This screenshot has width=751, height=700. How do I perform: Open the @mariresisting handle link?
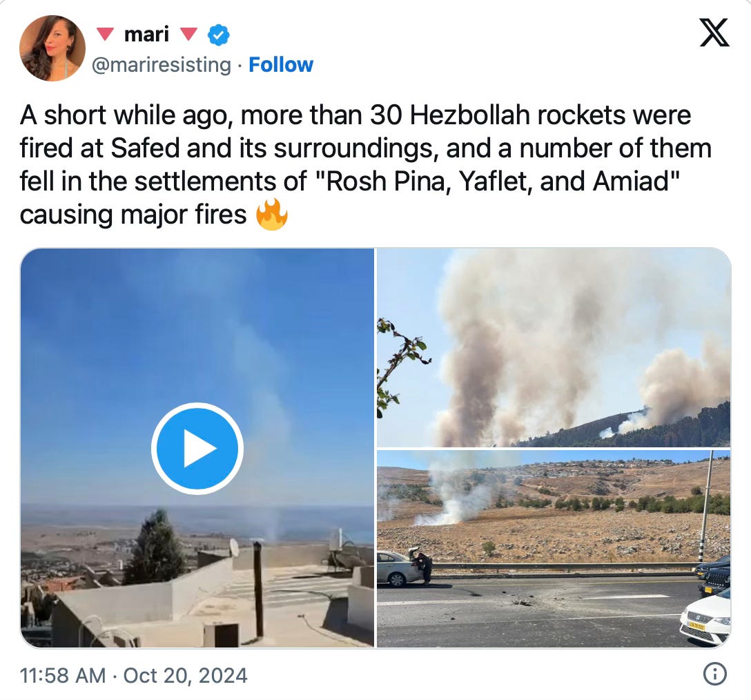click(162, 65)
